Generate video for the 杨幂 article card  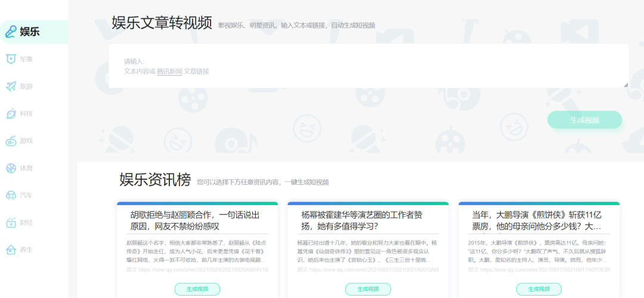(368, 289)
